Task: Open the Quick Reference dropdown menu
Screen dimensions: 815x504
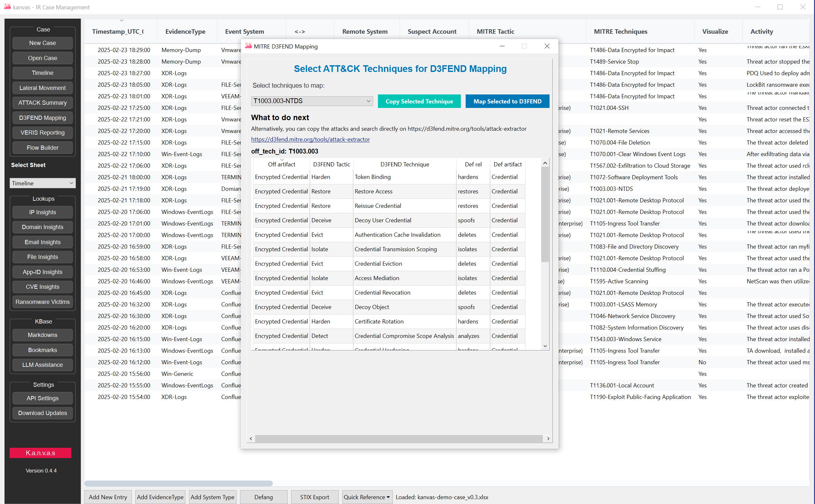Action: [367, 497]
